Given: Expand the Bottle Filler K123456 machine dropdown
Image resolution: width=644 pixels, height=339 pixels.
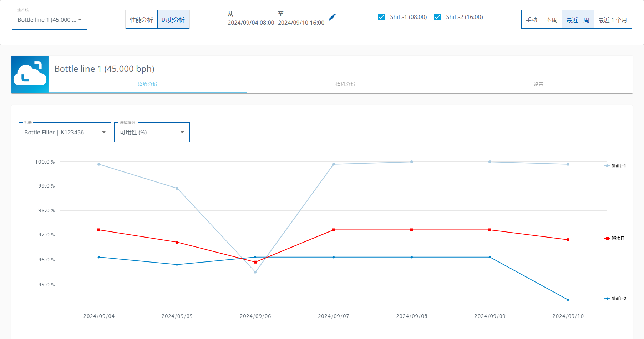Looking at the screenshot, I should 65,132.
